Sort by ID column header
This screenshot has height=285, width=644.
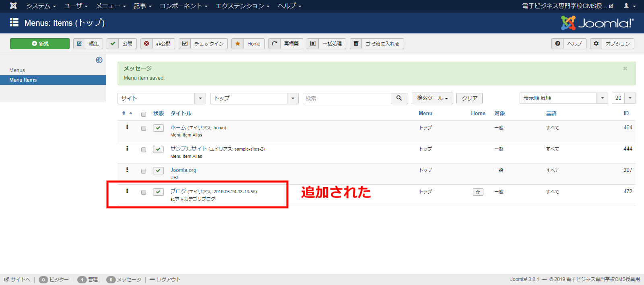pos(626,113)
